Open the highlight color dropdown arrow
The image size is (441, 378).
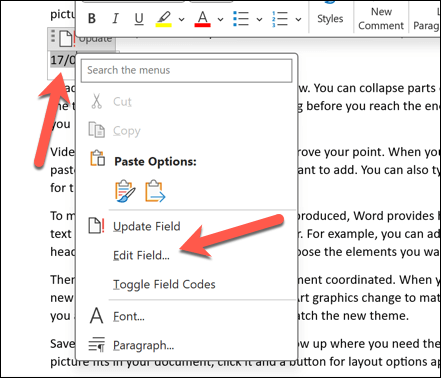point(182,19)
